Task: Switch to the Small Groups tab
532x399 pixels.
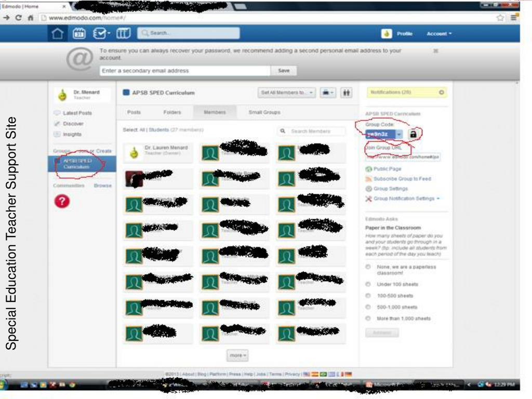Action: [x=264, y=112]
